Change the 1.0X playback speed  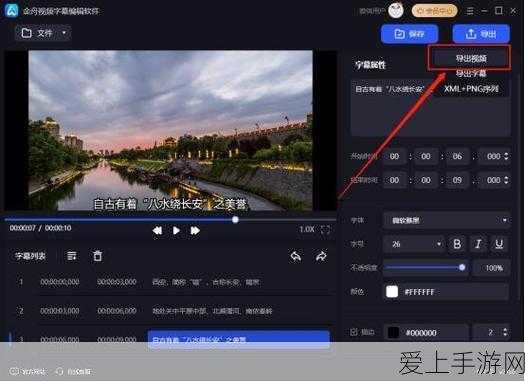(307, 229)
